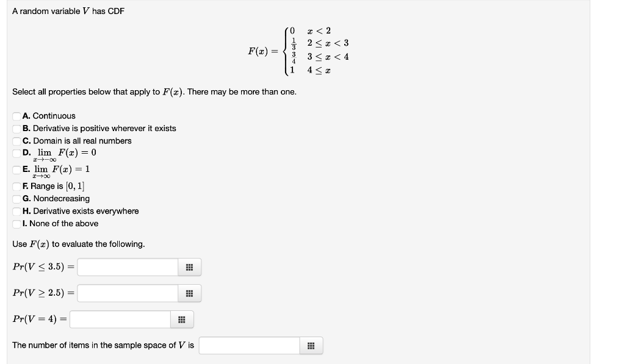Check option D limit at negative infinity
Viewport: 625px width, 364px height.
(x=16, y=152)
